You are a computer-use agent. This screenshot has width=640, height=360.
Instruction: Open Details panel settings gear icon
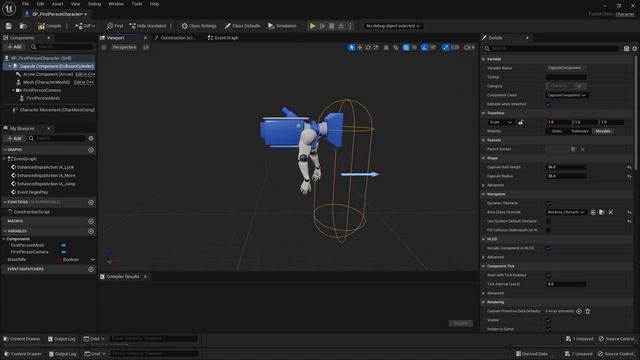(x=635, y=49)
